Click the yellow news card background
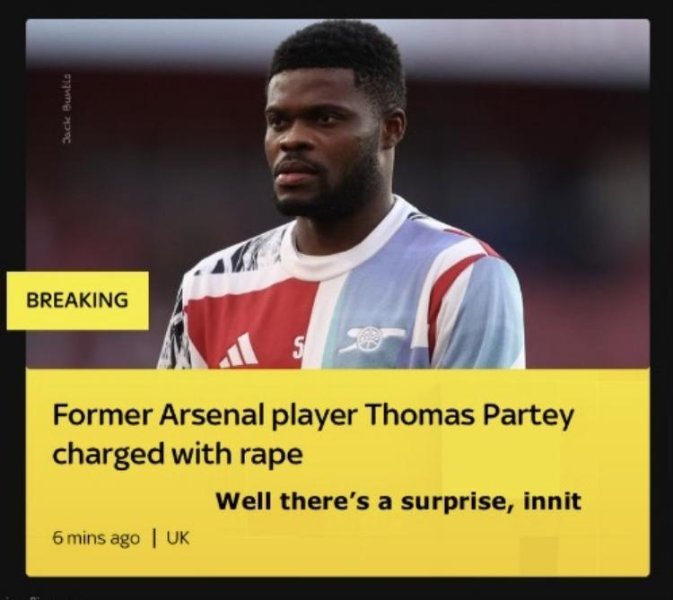The width and height of the screenshot is (673, 600). pyautogui.click(x=337, y=472)
